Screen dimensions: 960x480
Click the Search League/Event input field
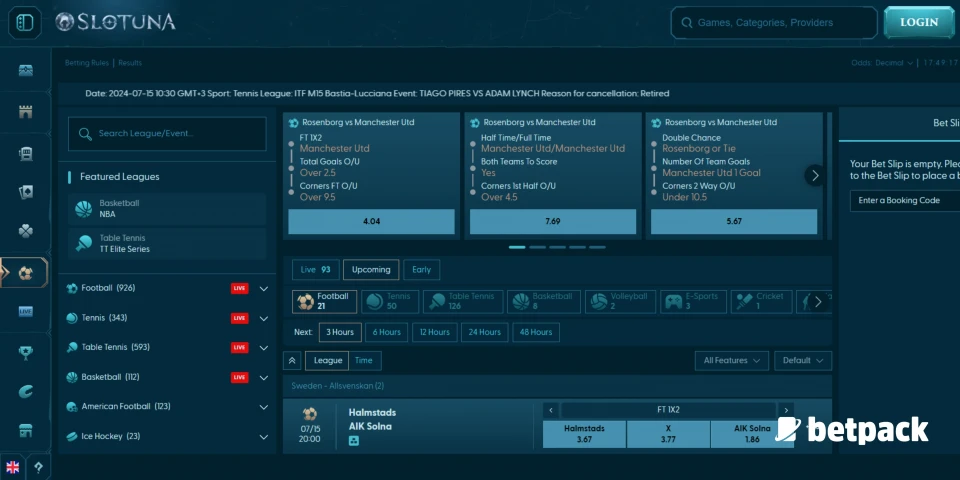[168, 133]
